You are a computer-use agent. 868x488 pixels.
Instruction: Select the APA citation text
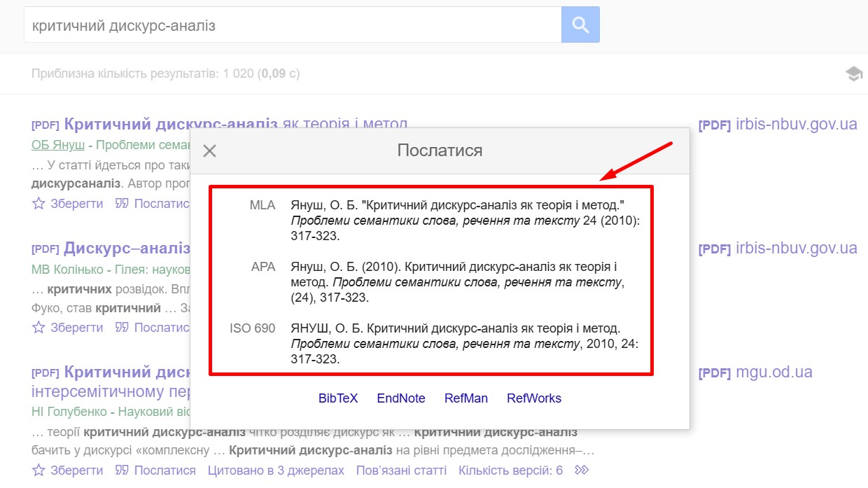[x=458, y=282]
